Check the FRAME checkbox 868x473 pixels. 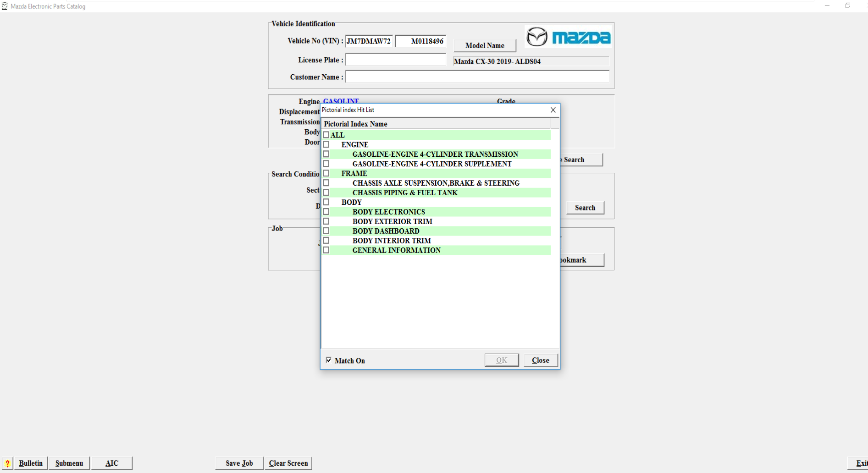(x=326, y=173)
